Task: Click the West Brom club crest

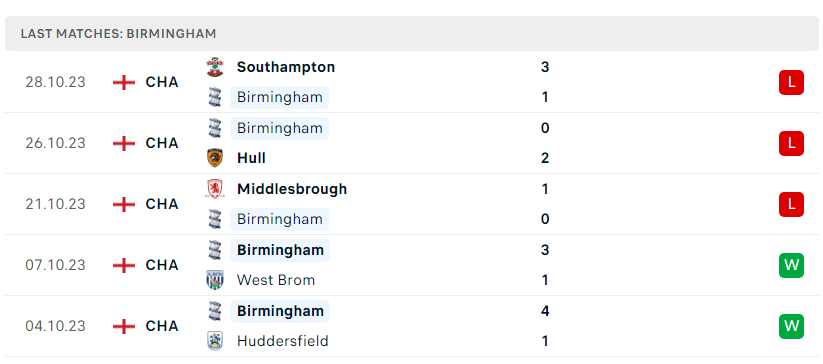Action: [215, 280]
